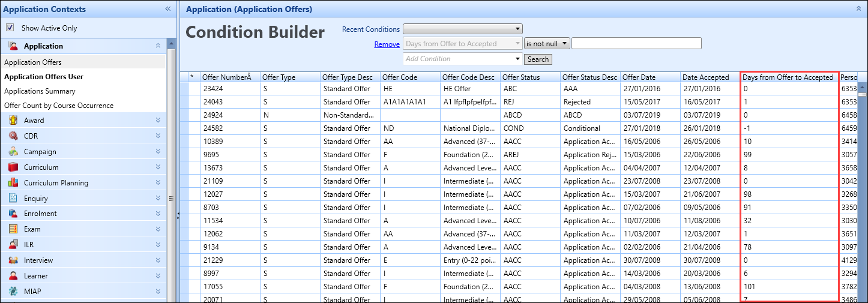Expand the CDR section chevron

click(158, 136)
